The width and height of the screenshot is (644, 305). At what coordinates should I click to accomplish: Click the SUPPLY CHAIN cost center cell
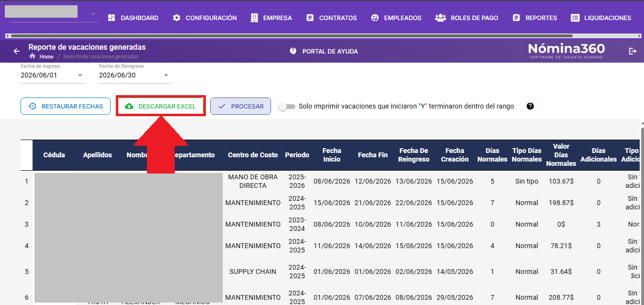tap(253, 272)
